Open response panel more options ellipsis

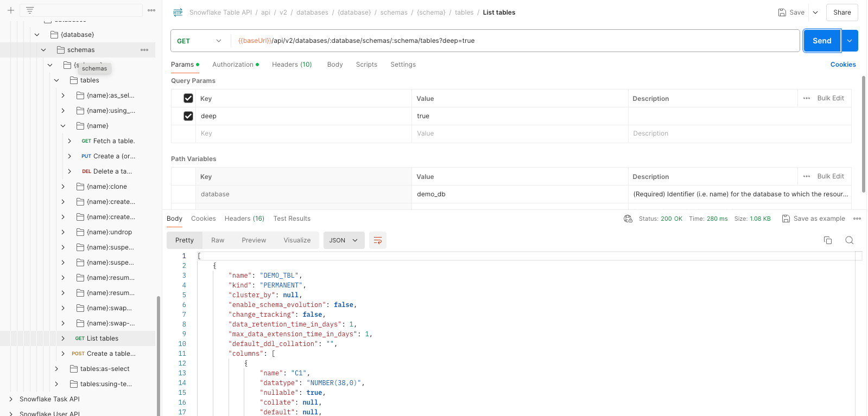[x=857, y=219]
